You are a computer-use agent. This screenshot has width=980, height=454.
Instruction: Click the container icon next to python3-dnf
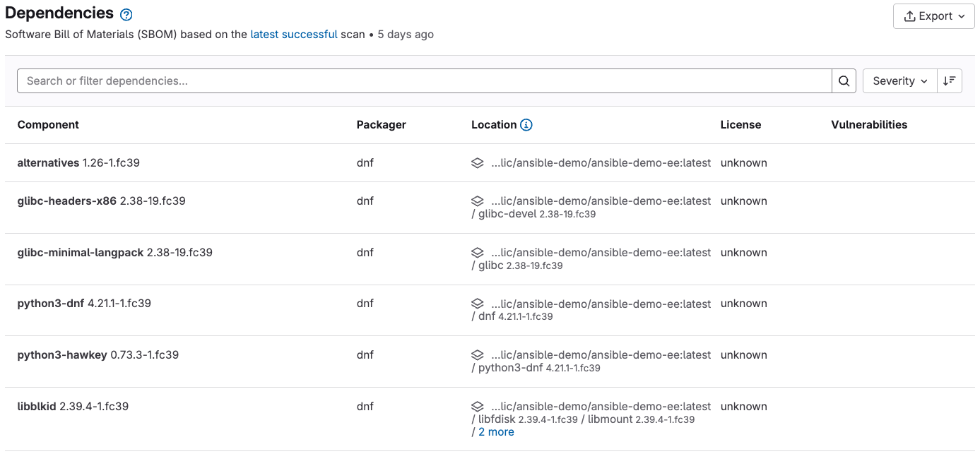click(478, 303)
